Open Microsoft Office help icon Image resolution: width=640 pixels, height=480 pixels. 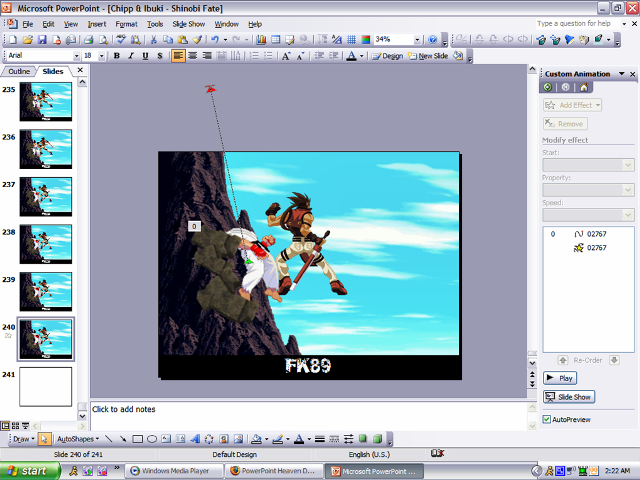(433, 40)
